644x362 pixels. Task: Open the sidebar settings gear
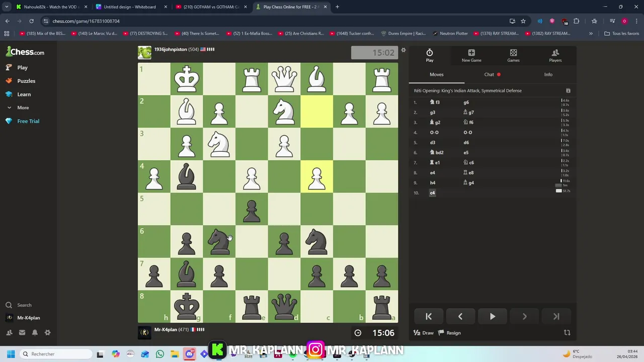tap(48, 332)
